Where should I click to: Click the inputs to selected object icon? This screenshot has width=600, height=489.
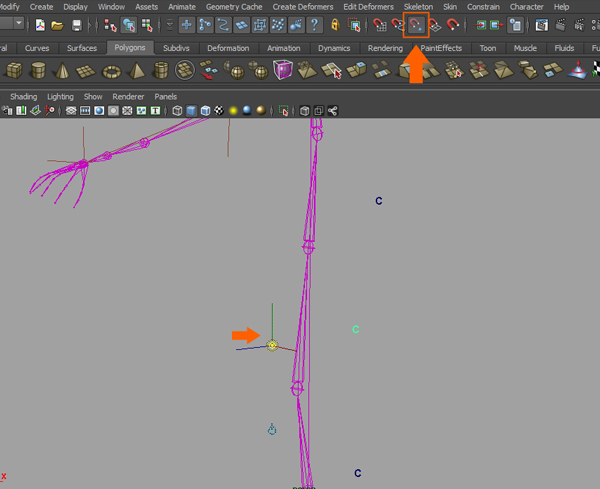(x=481, y=25)
